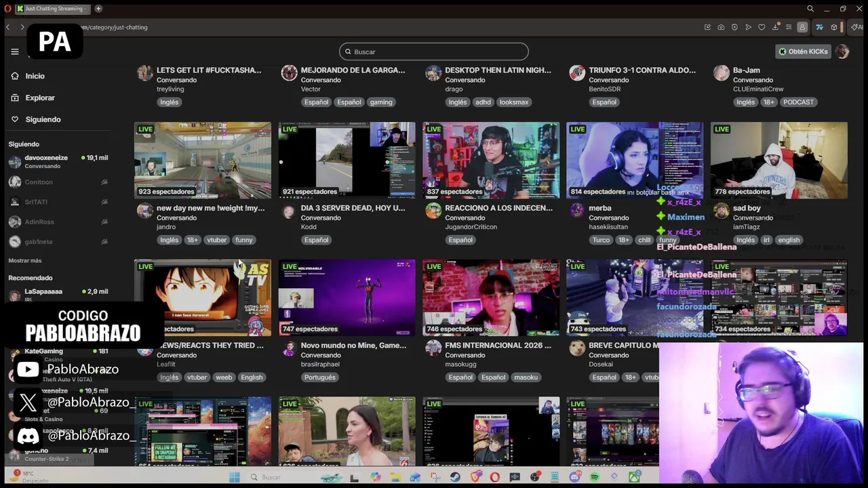Click the 'LETS GET LIT' stream title
The height and width of the screenshot is (488, 868).
pyautogui.click(x=209, y=70)
